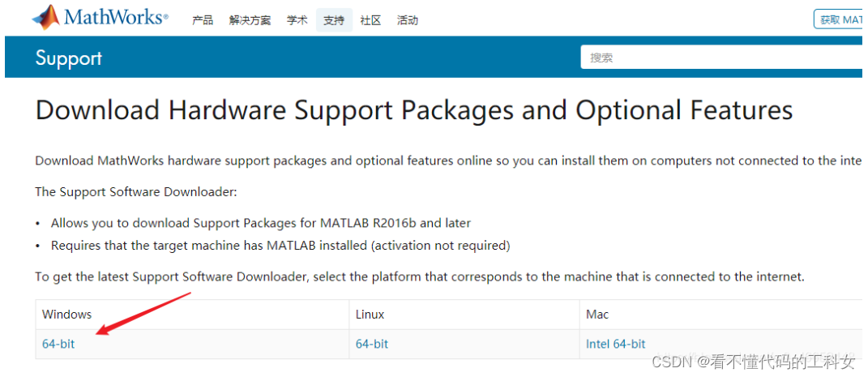The image size is (868, 377).
Task: Click the paragraph starting 'Download MathWorks hardware support packages'
Action: tap(449, 161)
